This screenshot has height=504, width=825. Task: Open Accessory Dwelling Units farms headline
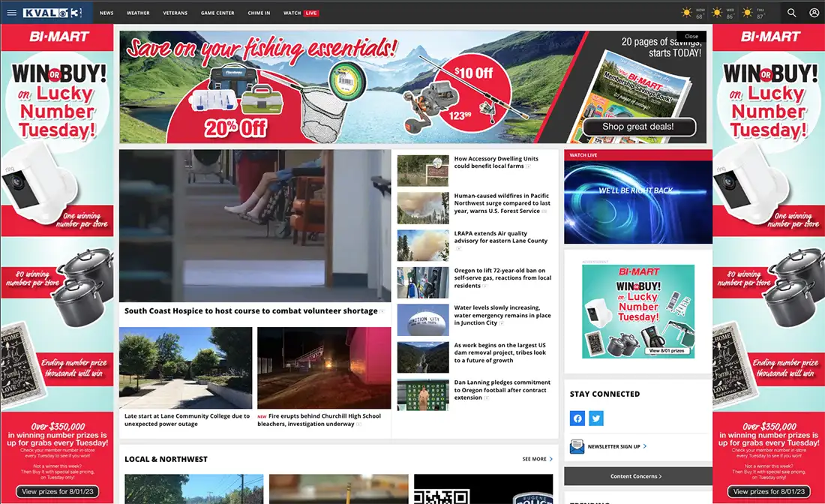tap(496, 162)
